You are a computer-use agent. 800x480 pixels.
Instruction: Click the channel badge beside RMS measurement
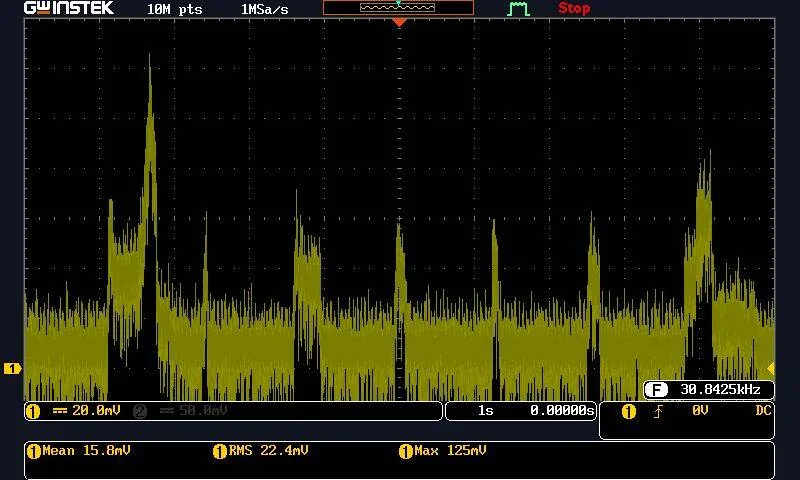click(x=219, y=451)
